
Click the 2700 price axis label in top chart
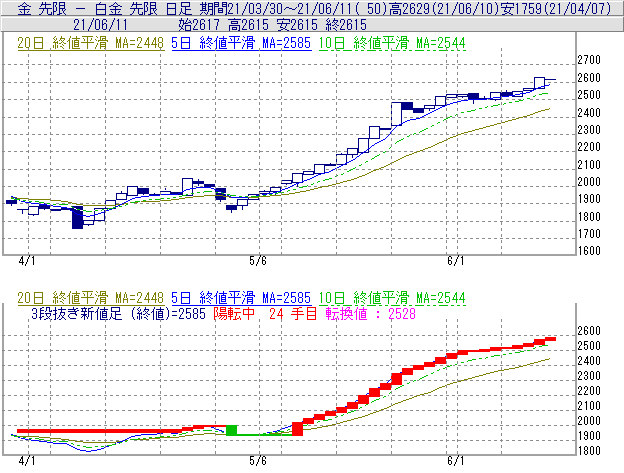[589, 60]
